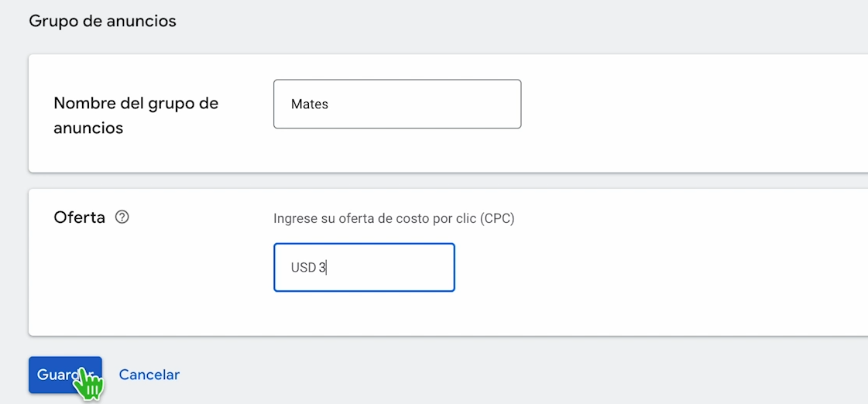This screenshot has width=868, height=404.
Task: Discard changes using Cancelar
Action: coord(149,375)
